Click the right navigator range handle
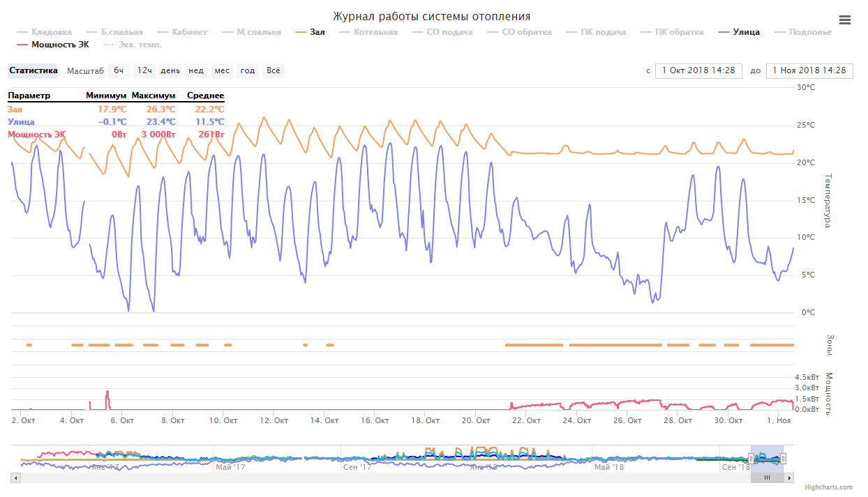 click(x=784, y=459)
